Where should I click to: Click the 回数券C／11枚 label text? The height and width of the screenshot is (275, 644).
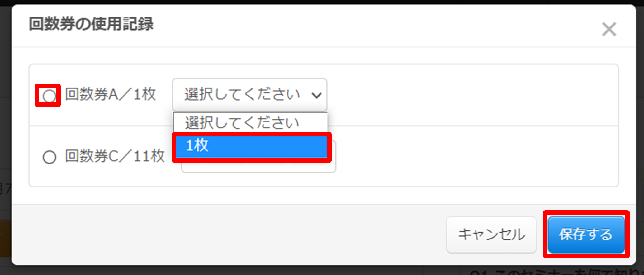[115, 156]
